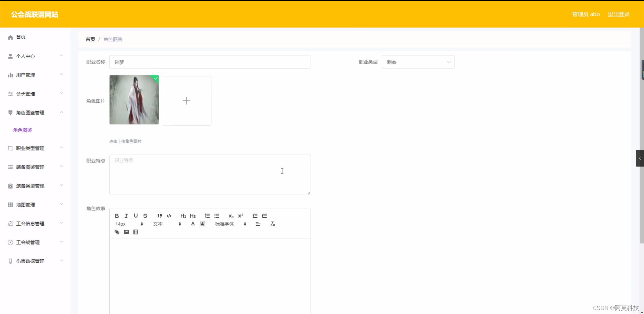
Task: Select 角色图鉴 in the sidebar
Action: click(x=22, y=130)
